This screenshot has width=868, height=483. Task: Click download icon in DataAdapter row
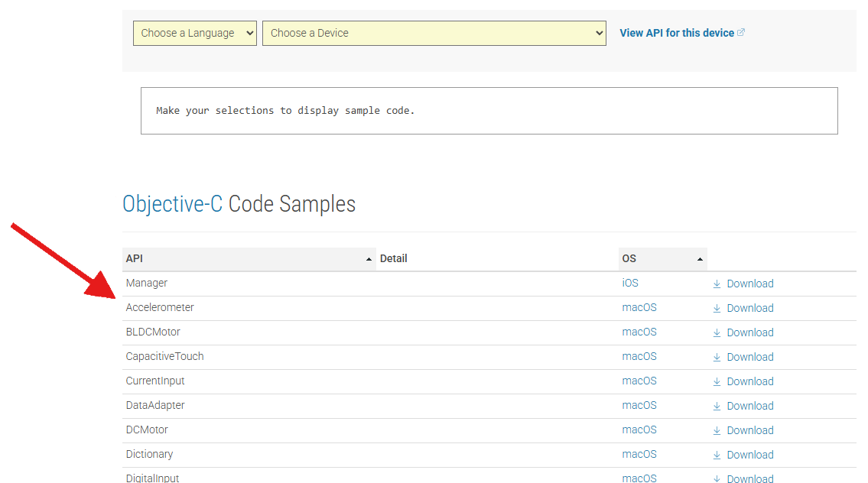coord(717,406)
